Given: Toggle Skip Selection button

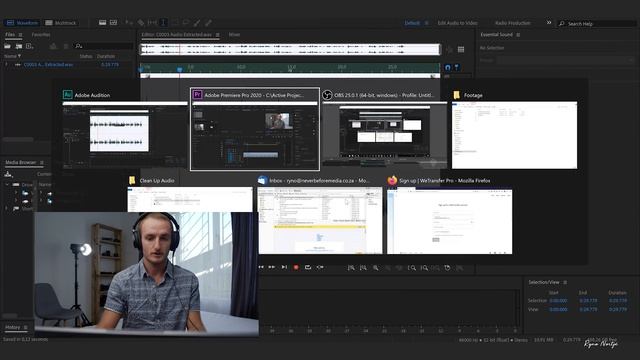Looking at the screenshot, I should (x=320, y=267).
